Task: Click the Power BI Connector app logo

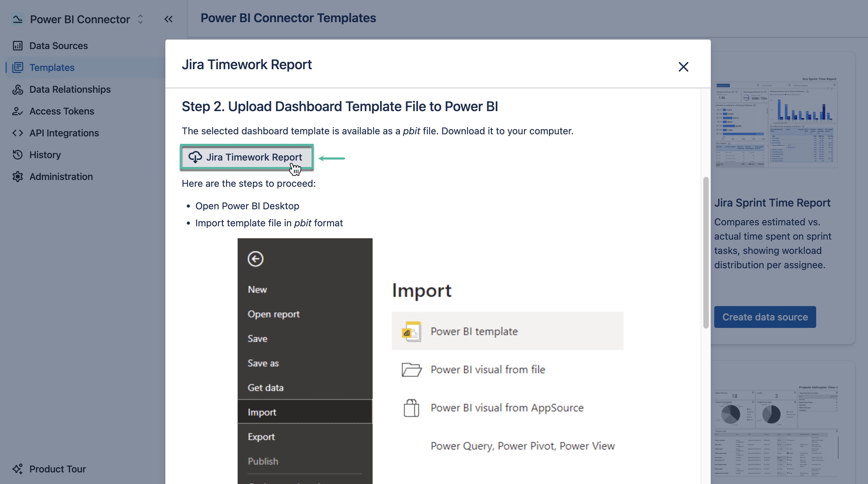Action: pyautogui.click(x=17, y=19)
